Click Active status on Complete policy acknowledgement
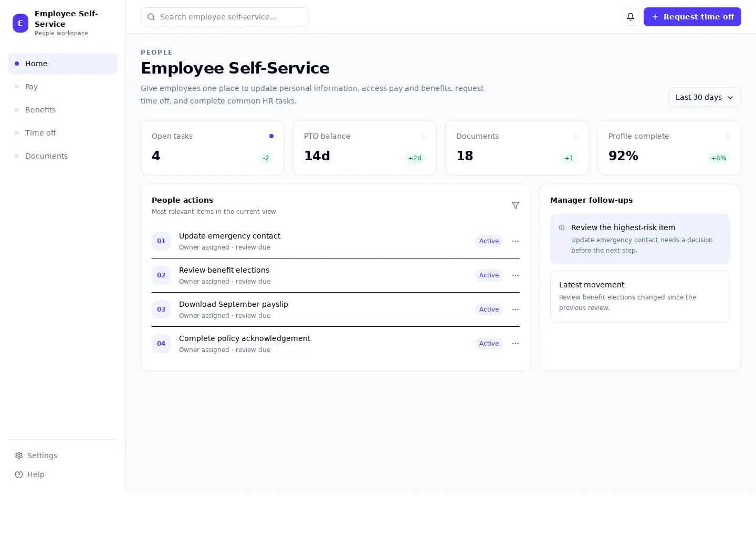Screen dimensions: 756x538 click(x=489, y=344)
